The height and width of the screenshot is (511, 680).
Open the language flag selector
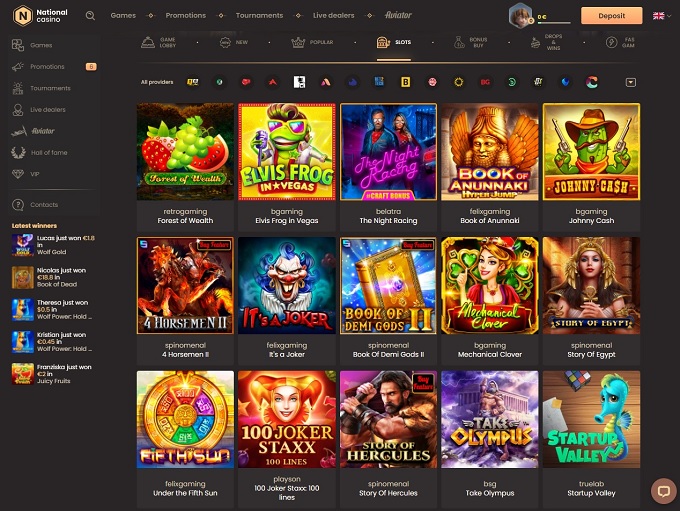pyautogui.click(x=659, y=16)
